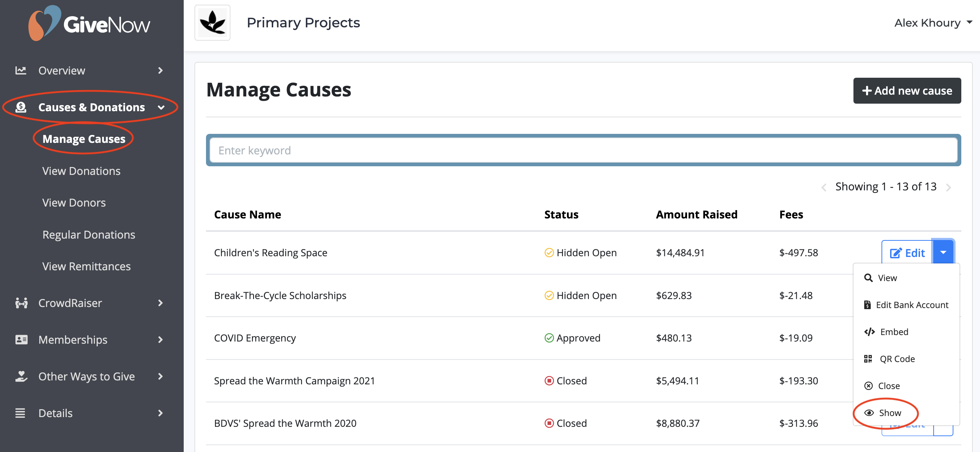Screen dimensions: 980x452
Task: Click the Other Ways to Give hand-heart icon
Action: [x=21, y=376]
